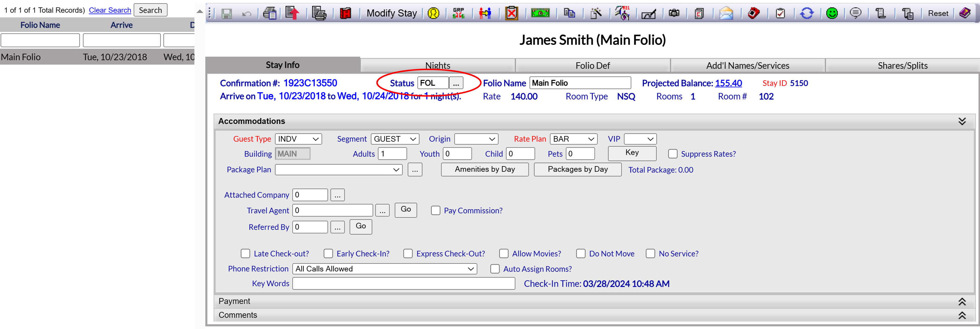This screenshot has height=329, width=980.
Task: Click the red C cards icon
Action: point(699,13)
